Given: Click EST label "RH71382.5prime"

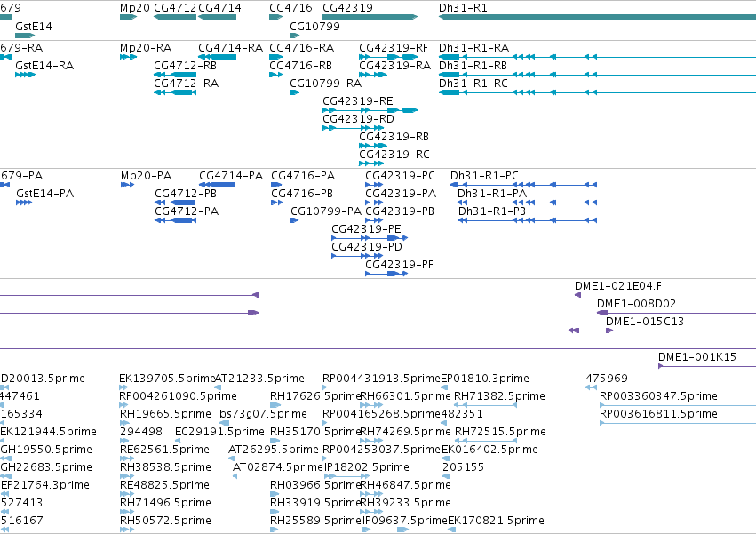Looking at the screenshot, I should [499, 396].
